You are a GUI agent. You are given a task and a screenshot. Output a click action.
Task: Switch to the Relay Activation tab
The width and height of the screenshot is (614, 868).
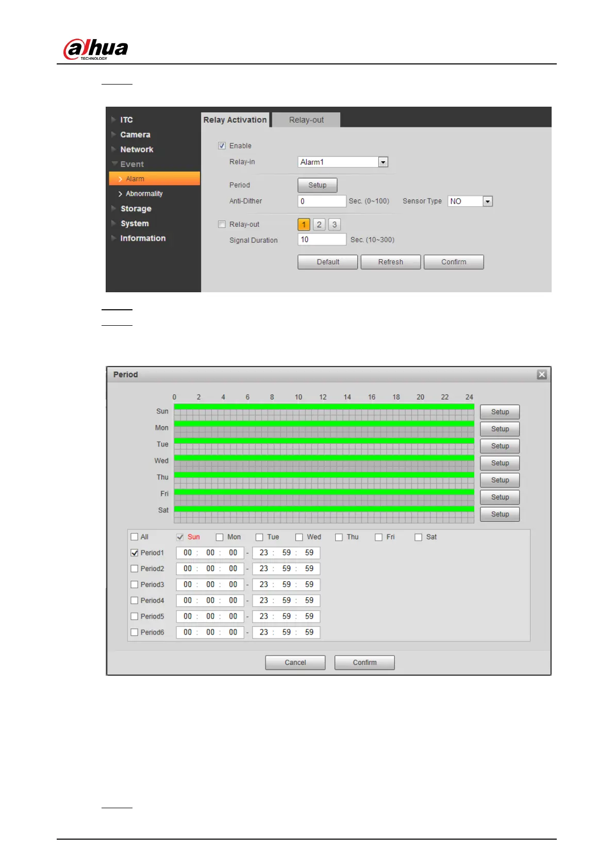[235, 120]
